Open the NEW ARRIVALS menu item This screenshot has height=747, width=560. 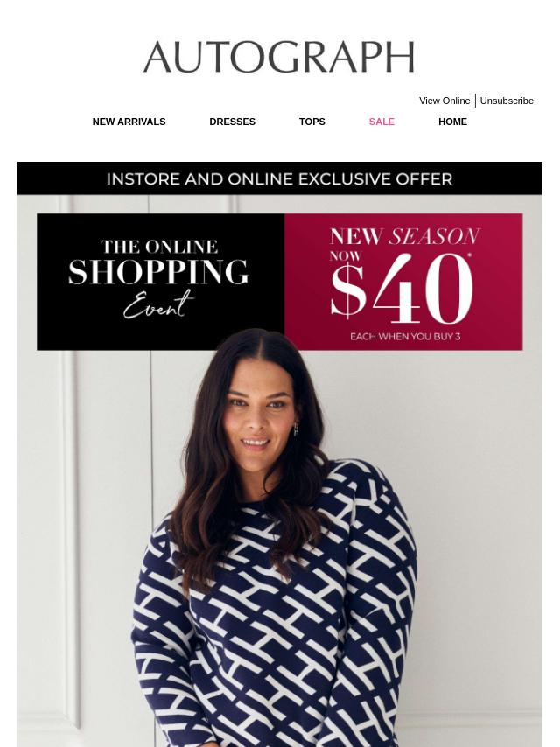129,122
